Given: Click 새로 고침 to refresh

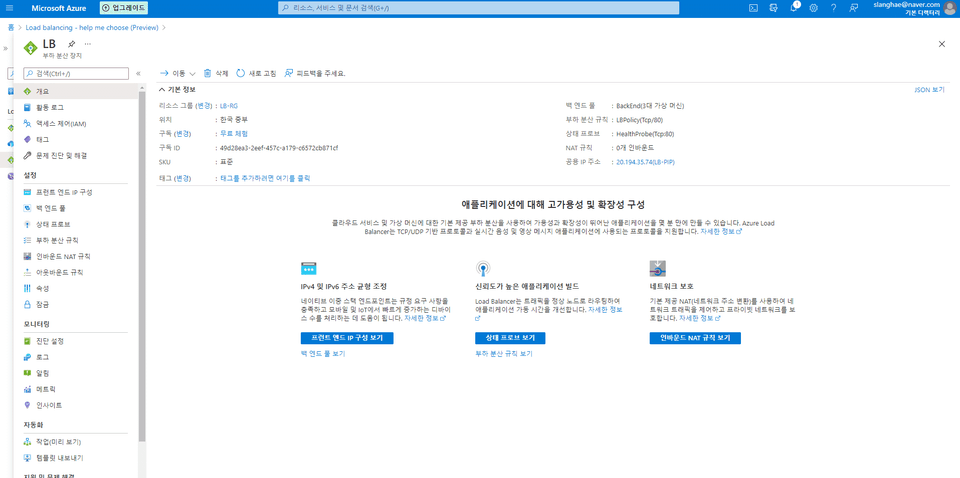Looking at the screenshot, I should coord(256,73).
